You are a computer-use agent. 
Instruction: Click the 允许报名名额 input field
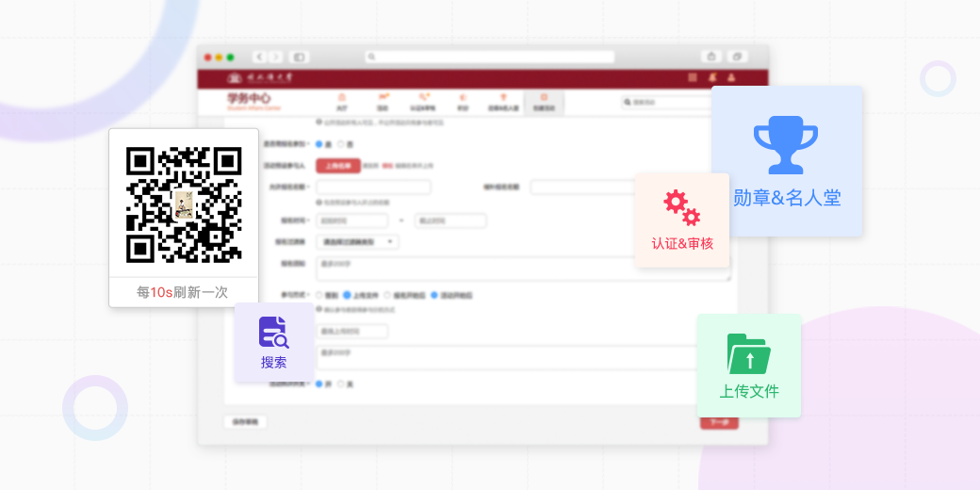pos(374,187)
